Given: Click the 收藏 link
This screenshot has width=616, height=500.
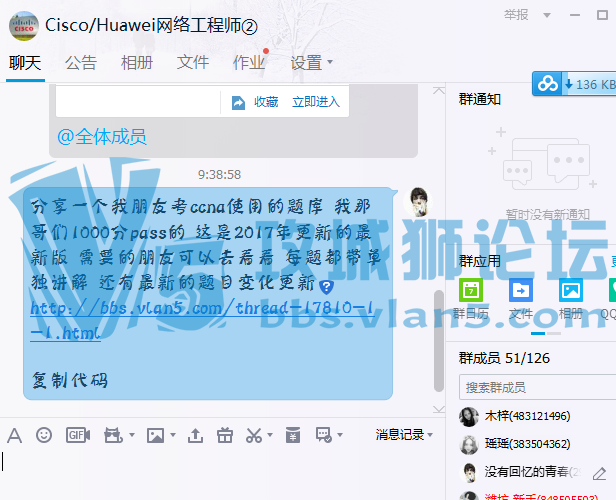Looking at the screenshot, I should click(x=266, y=102).
